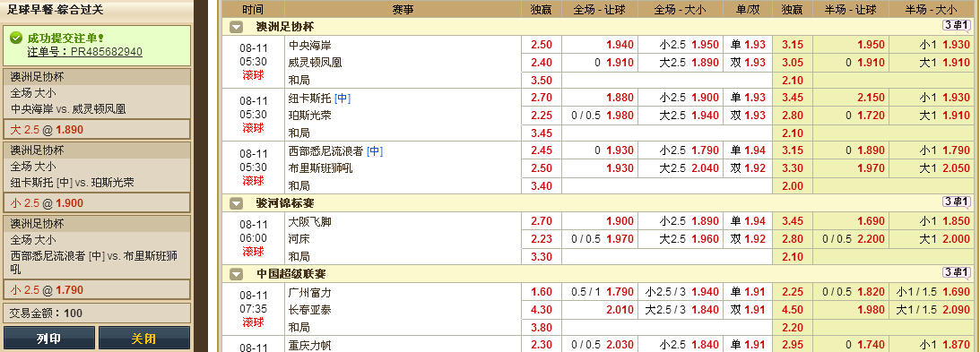
Task: Click the 3串1 icon for 骏河锦标赛
Action: [x=957, y=202]
